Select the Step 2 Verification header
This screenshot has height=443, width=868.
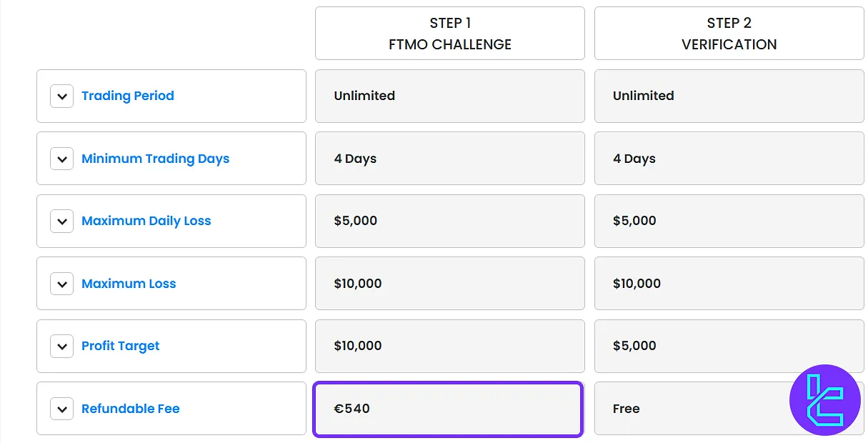click(729, 34)
